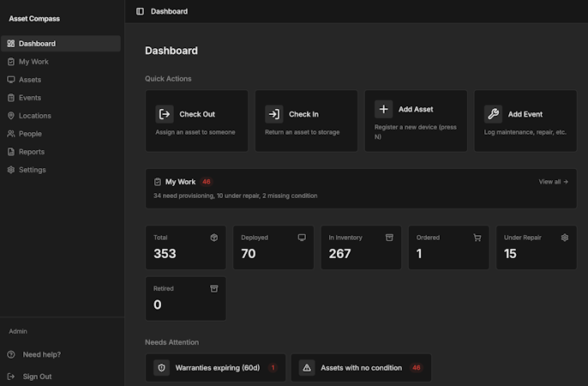The image size is (588, 386).
Task: Click "Assign an asset to someone" text
Action: click(195, 132)
